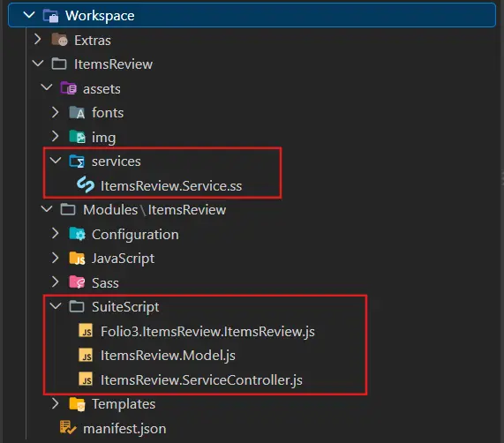
Task: Expand the Configuration folder chevron
Action: [56, 233]
